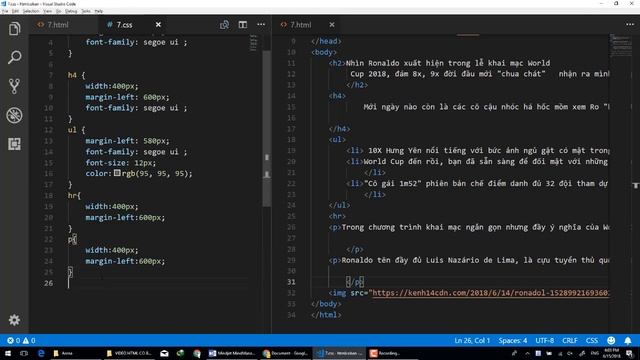Viewport: 640px width, 360px height.
Task: Click the taskbar clock
Action: coord(611,353)
